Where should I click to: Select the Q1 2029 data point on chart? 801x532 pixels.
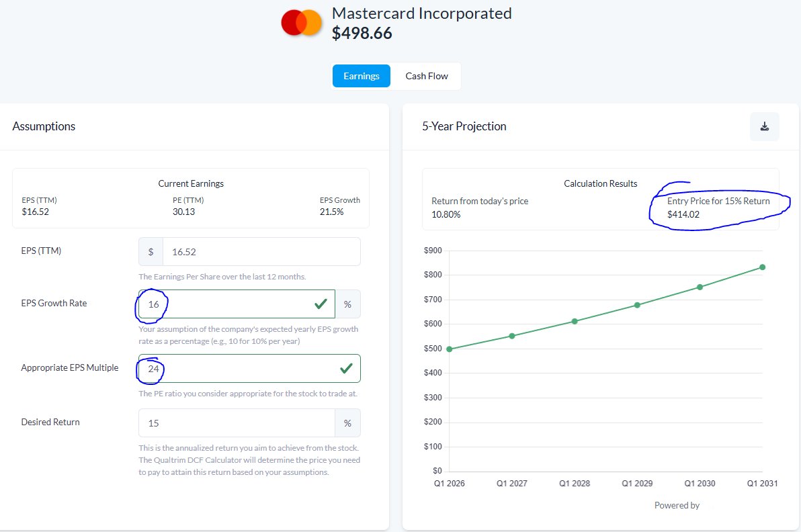(x=637, y=305)
